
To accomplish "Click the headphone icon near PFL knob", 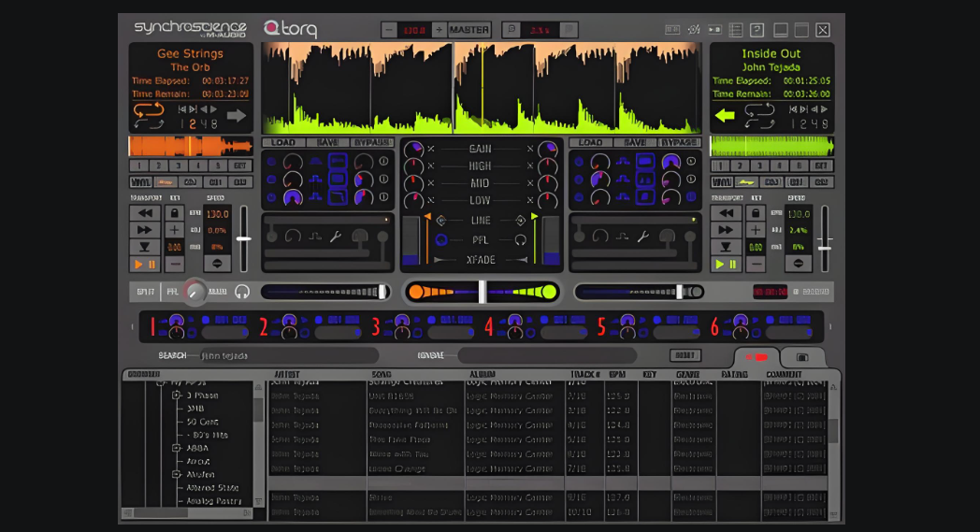I will click(242, 292).
